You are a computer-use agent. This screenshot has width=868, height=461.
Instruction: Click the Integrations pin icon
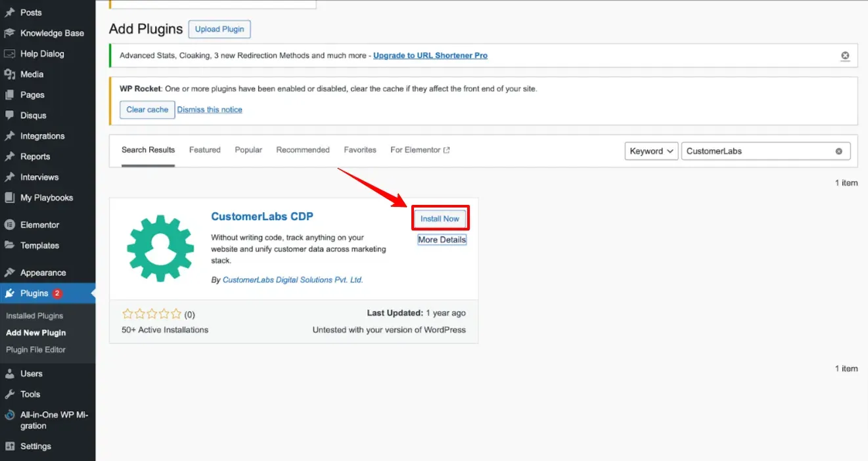[x=9, y=136]
